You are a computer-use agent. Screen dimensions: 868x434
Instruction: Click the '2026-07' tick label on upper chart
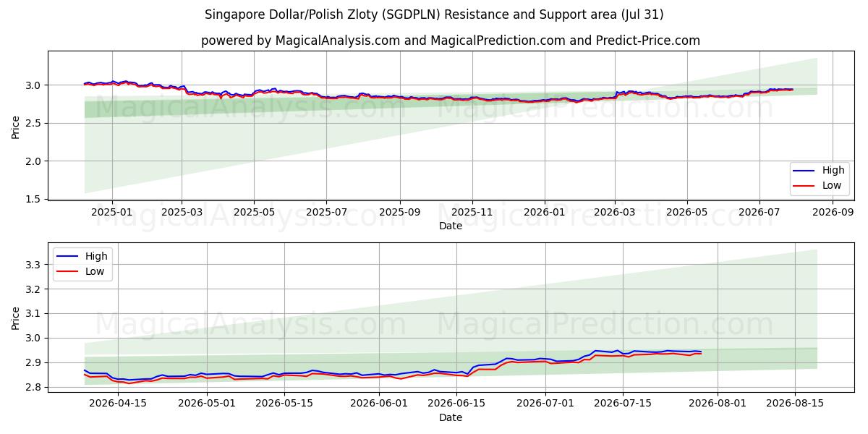pyautogui.click(x=759, y=212)
